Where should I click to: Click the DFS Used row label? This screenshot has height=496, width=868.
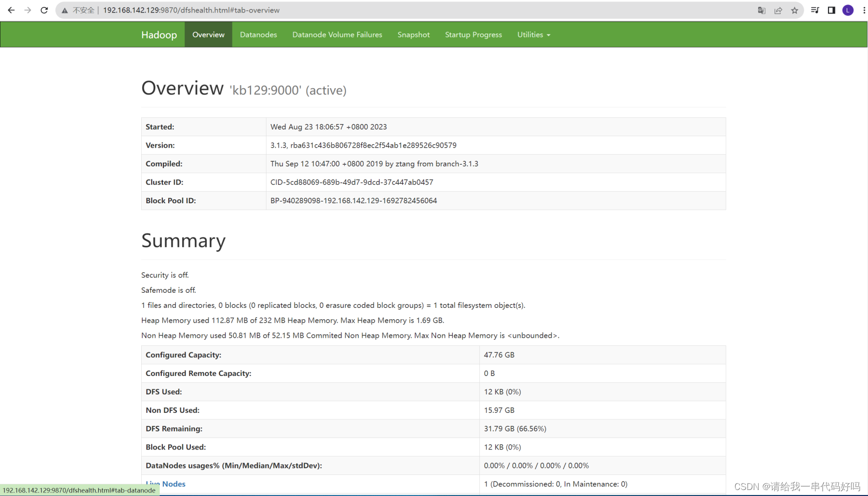(x=164, y=392)
